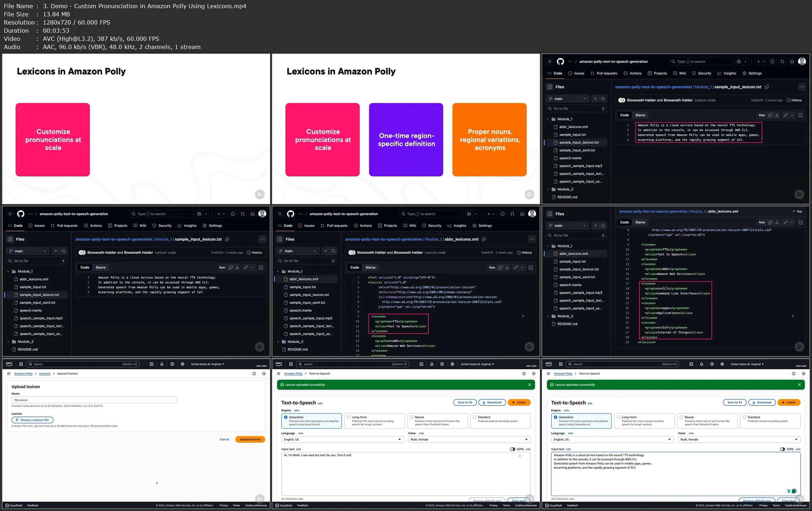
Task: Toggle SSML switch in bottom-right AWS frame
Action: [782, 449]
